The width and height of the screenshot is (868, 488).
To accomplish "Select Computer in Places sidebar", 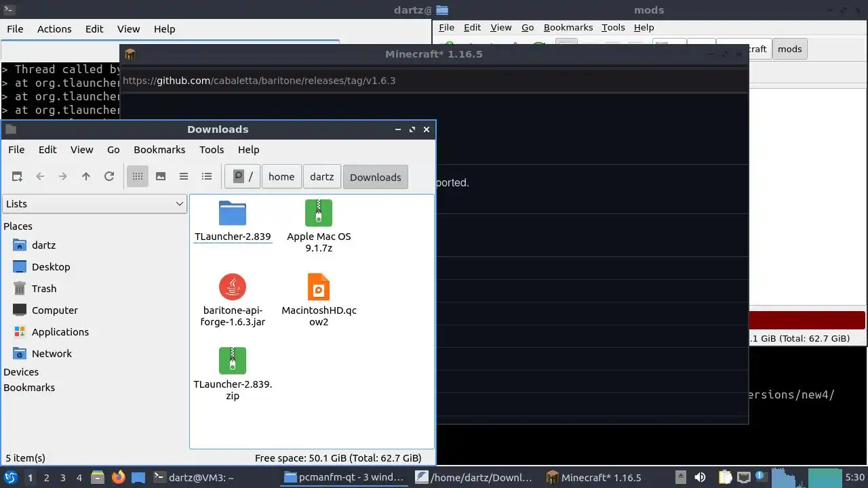I will pos(55,310).
